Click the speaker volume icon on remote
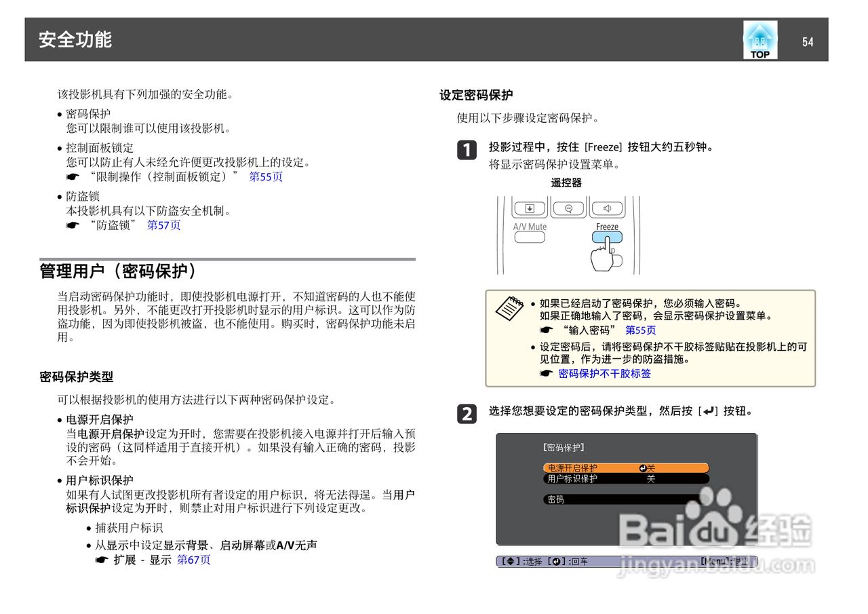This screenshot has width=868, height=614. click(606, 208)
